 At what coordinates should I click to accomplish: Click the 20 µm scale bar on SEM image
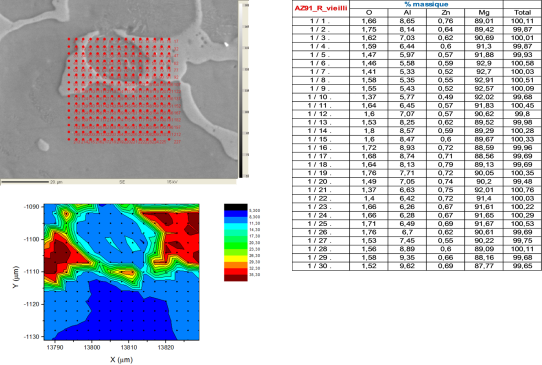[25, 181]
